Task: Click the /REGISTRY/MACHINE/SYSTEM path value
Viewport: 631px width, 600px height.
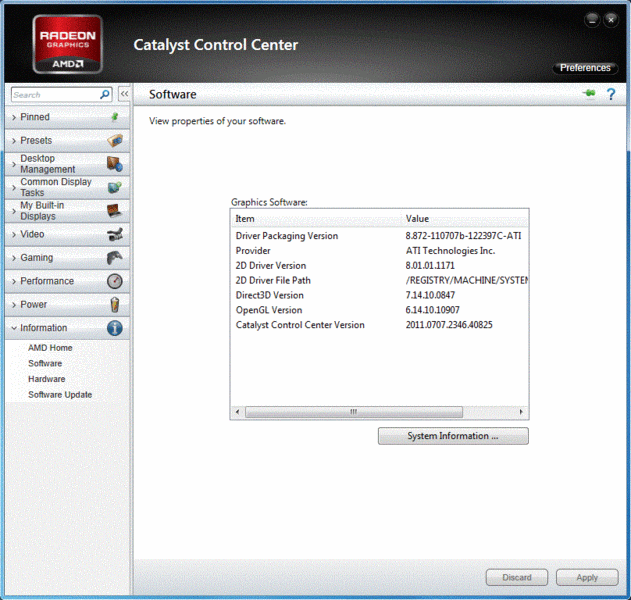Action: tap(467, 280)
